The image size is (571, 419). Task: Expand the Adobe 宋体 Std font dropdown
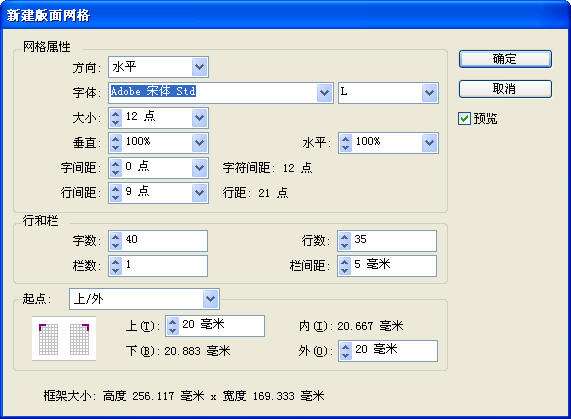324,93
